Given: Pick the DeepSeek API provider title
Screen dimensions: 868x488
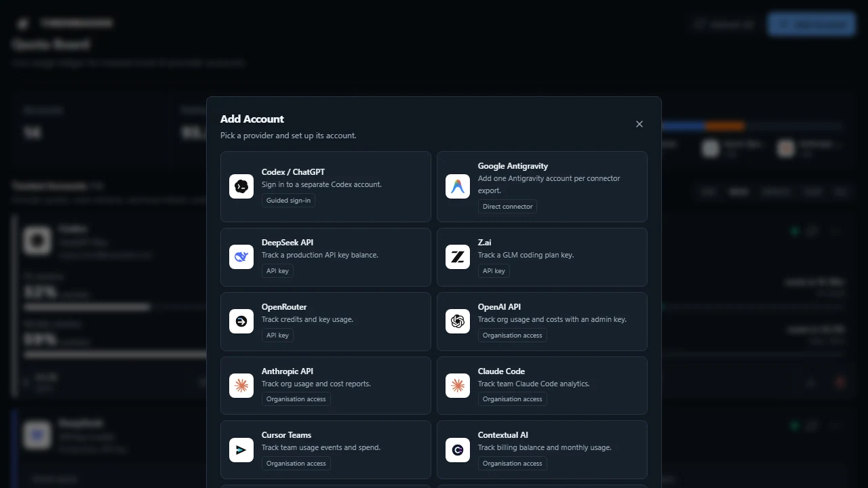Looking at the screenshot, I should point(288,243).
